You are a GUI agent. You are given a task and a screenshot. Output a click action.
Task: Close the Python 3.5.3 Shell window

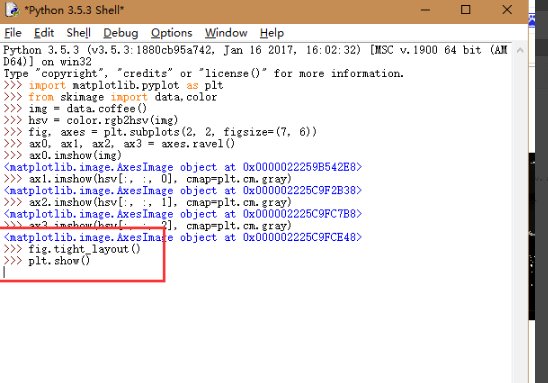[507, 10]
